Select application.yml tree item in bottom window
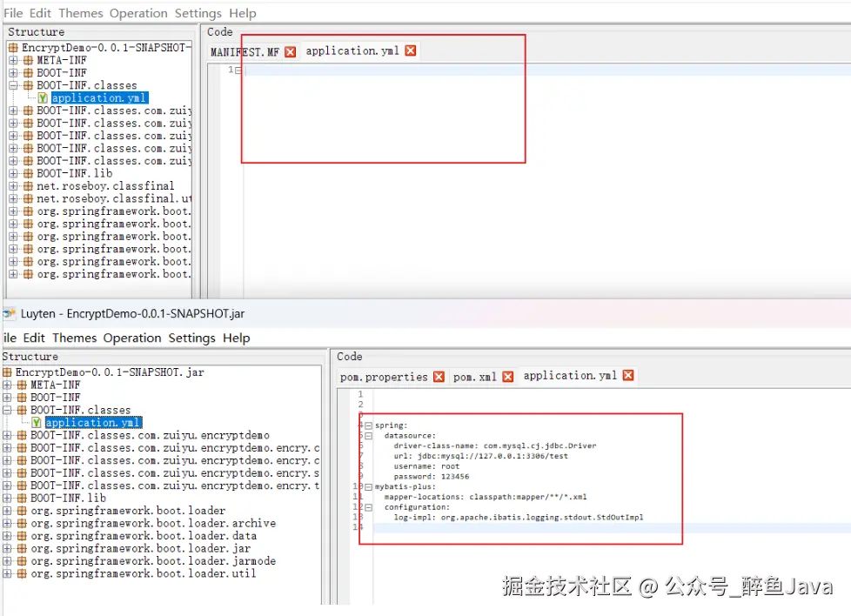The width and height of the screenshot is (851, 616). click(x=93, y=423)
